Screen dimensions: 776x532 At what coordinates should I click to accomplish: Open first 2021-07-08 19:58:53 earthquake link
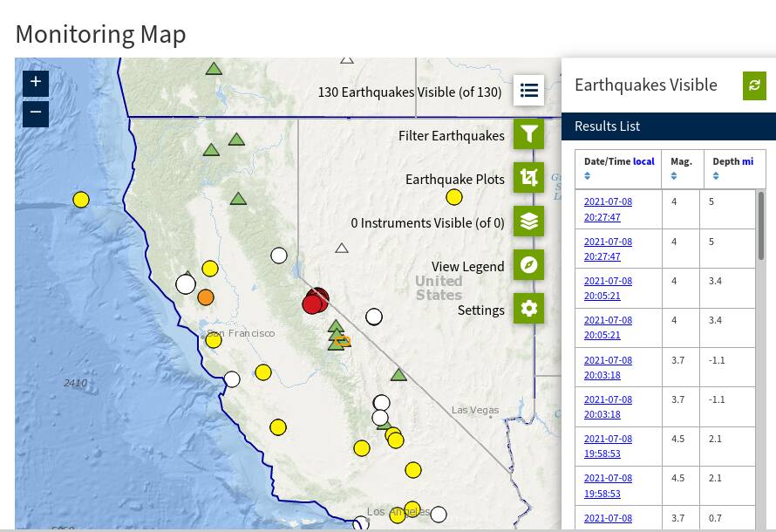608,446
